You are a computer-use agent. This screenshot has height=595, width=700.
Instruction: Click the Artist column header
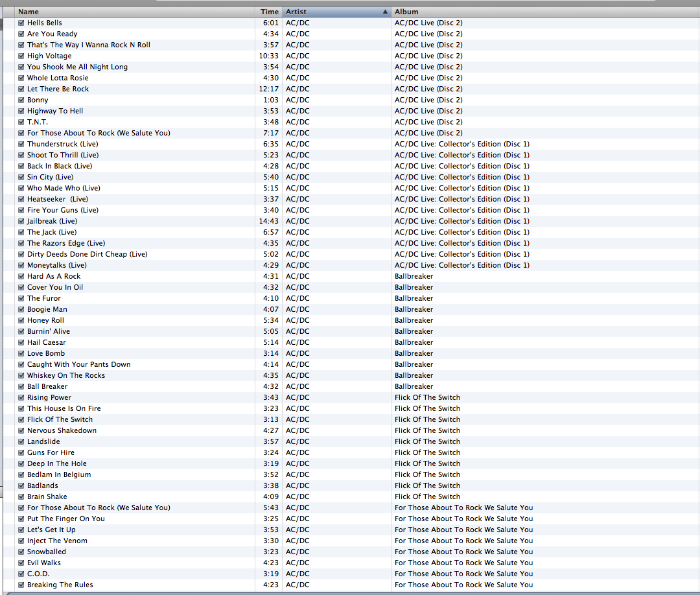pyautogui.click(x=336, y=12)
